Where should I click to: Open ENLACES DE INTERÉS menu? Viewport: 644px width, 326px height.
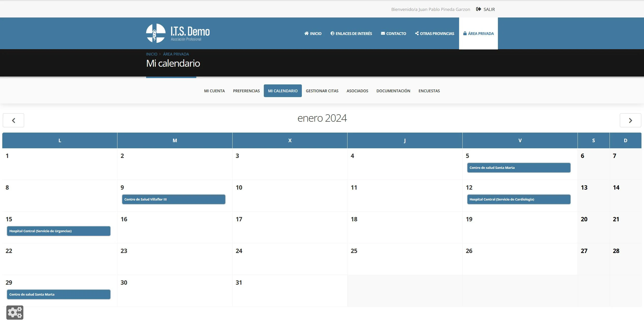[x=351, y=33]
